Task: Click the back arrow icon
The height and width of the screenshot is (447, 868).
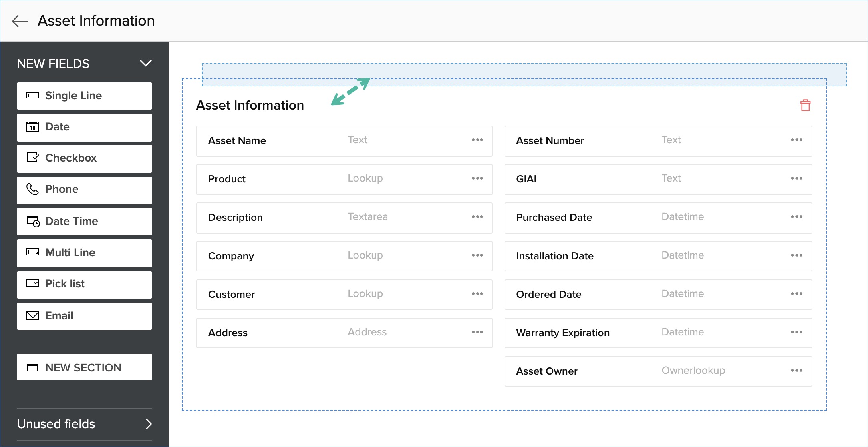Action: (x=20, y=21)
